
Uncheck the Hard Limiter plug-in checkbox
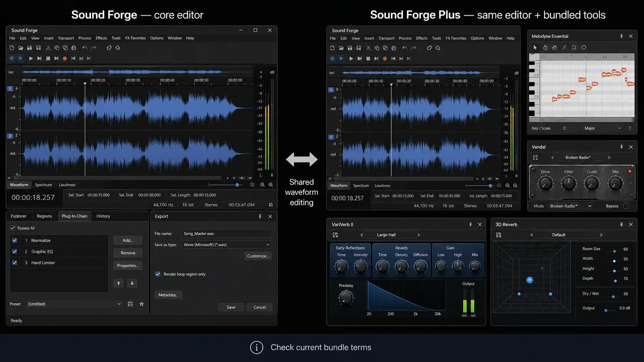point(15,263)
